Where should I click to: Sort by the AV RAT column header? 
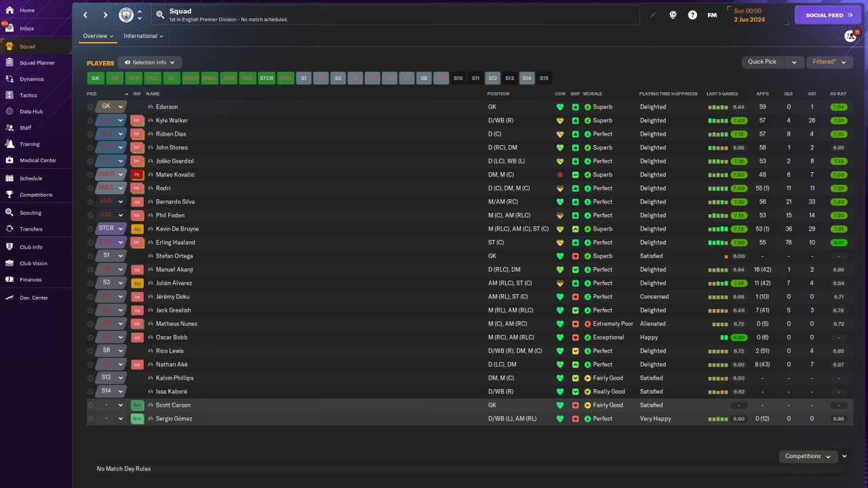pyautogui.click(x=837, y=94)
